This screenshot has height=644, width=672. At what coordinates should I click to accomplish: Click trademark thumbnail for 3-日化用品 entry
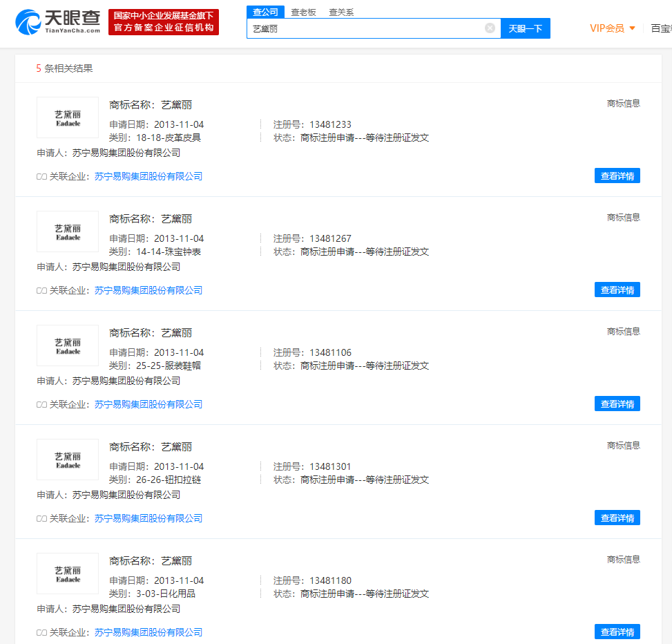pyautogui.click(x=68, y=574)
